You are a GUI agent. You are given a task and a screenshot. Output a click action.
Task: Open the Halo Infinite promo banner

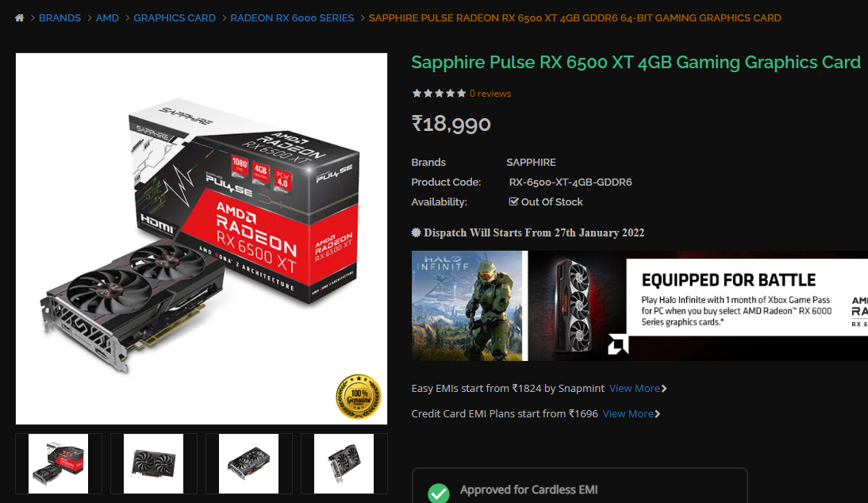[x=639, y=306]
